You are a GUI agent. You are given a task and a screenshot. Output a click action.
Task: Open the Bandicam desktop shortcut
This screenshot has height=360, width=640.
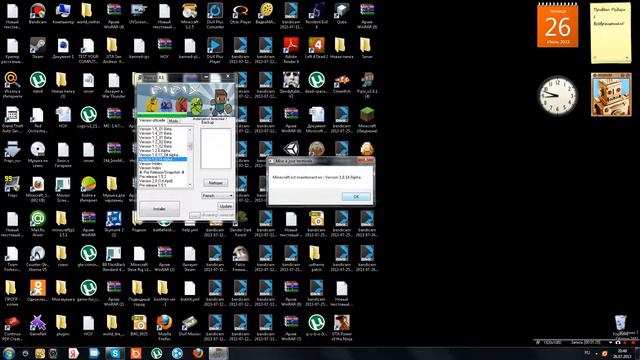tap(38, 15)
